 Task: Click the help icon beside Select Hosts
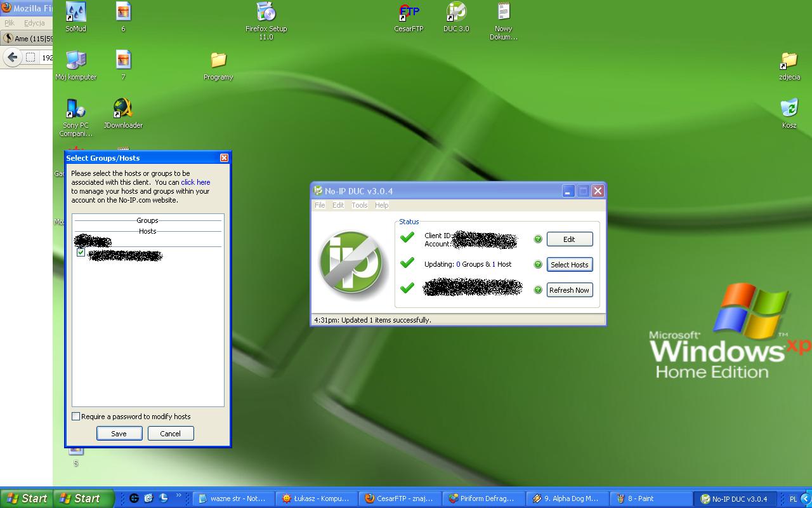[538, 265]
